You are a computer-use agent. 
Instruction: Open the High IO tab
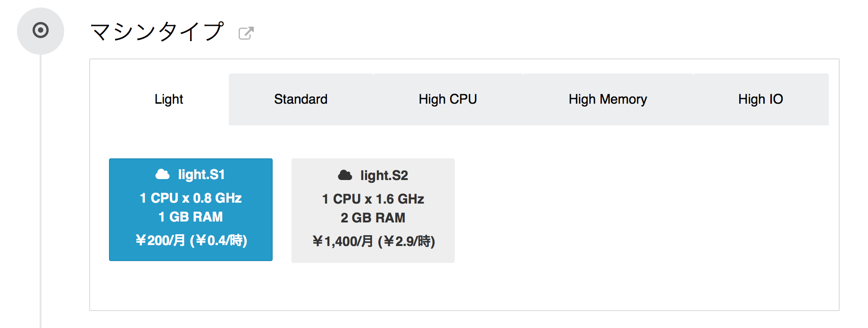[x=760, y=99]
